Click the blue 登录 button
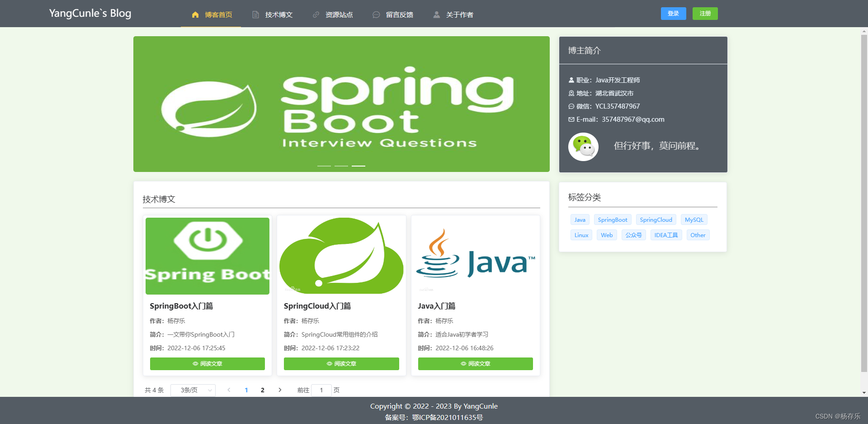Screen dimensions: 868x424 point(674,14)
